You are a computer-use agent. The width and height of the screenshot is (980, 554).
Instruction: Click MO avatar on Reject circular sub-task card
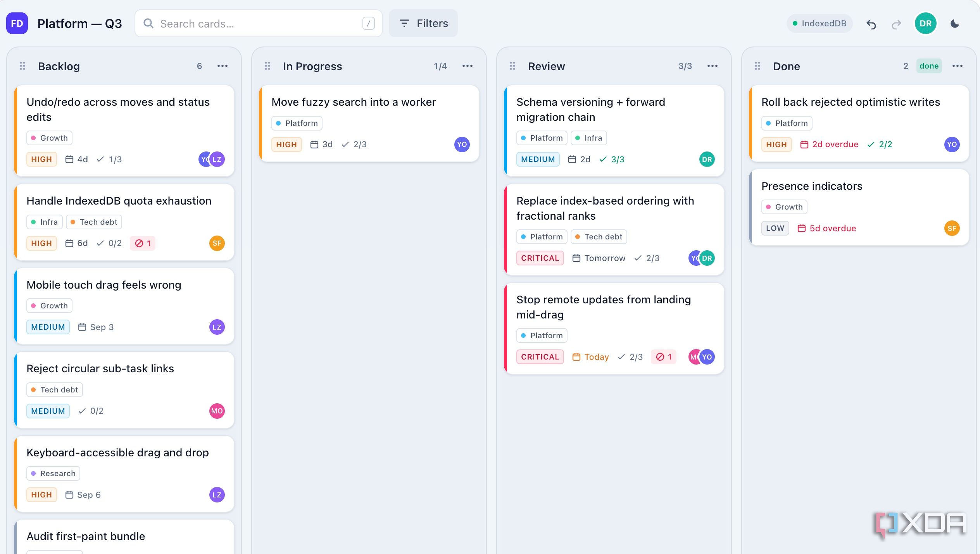tap(217, 411)
